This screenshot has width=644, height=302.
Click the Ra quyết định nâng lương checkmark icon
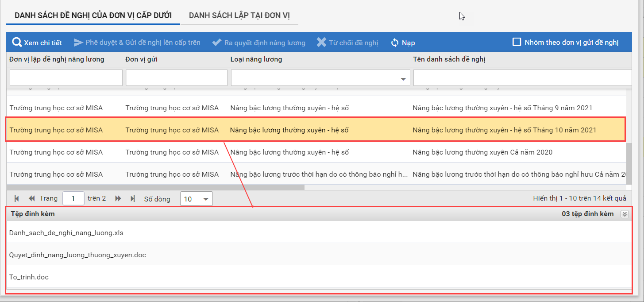pyautogui.click(x=216, y=43)
